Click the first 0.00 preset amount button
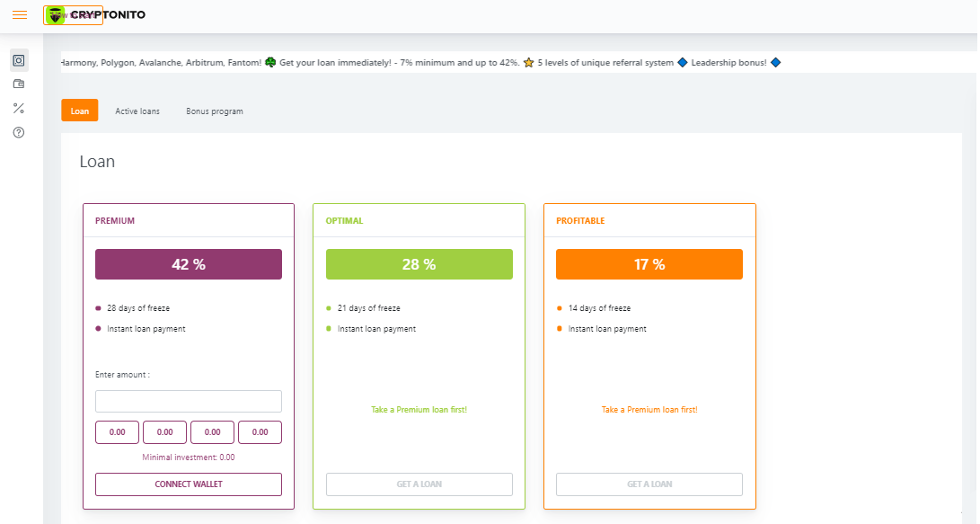980x524 pixels. 117,432
